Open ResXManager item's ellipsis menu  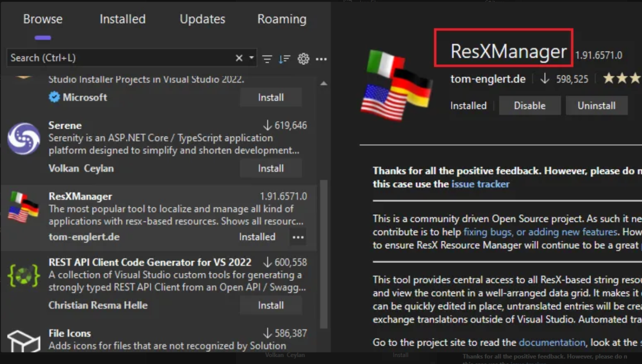[298, 237]
